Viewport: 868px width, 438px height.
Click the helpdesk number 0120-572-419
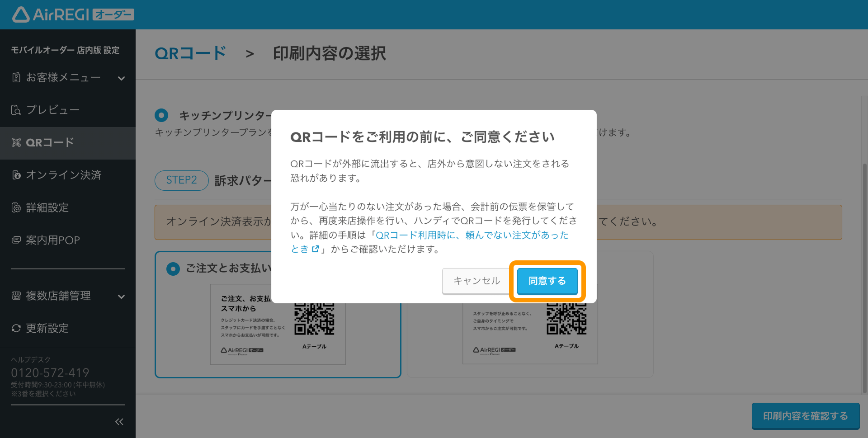[50, 373]
